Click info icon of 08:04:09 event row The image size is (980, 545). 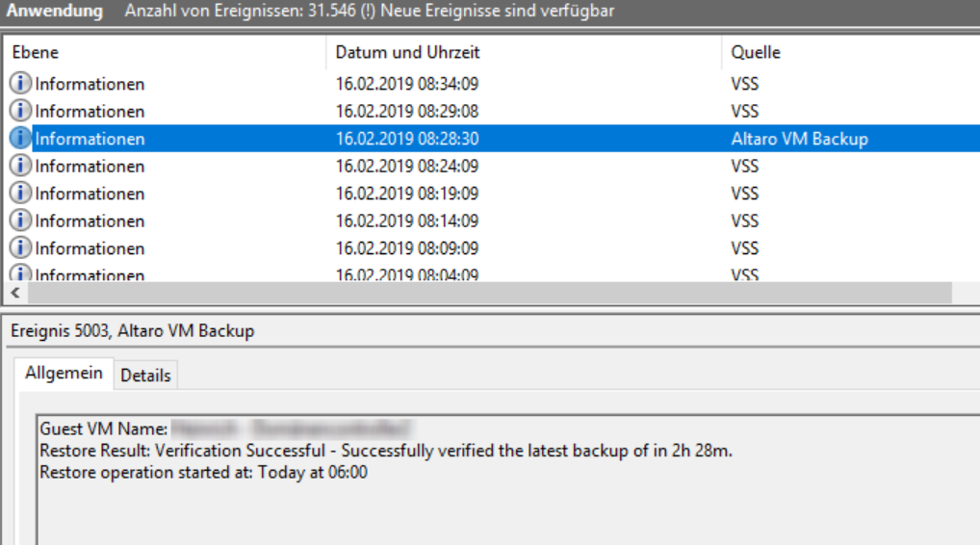[20, 275]
